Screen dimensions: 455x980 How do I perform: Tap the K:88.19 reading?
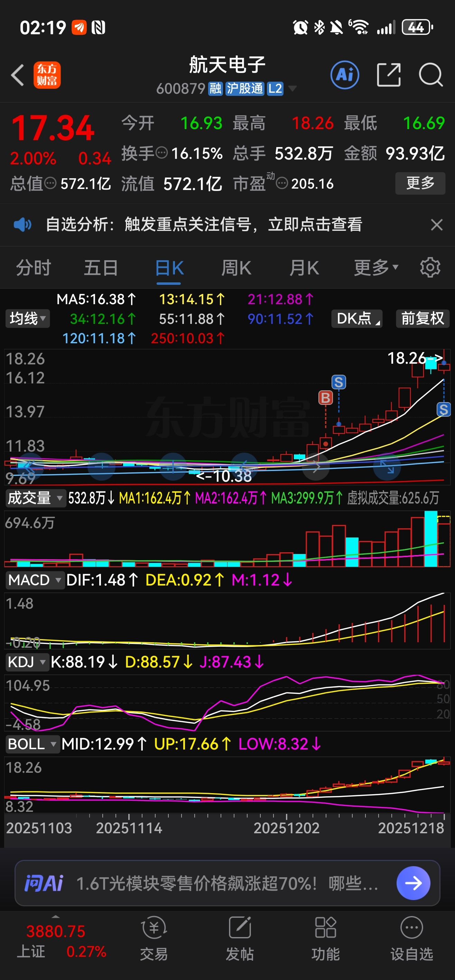[84, 662]
